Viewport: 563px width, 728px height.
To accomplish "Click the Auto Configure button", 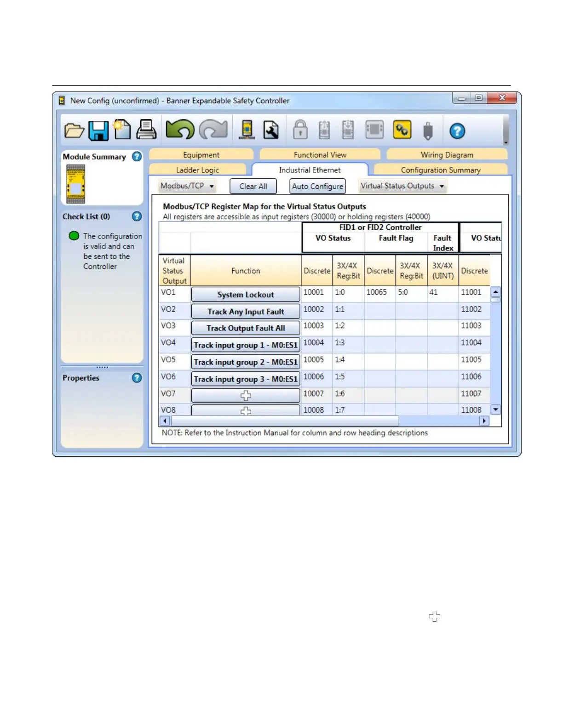I will click(x=317, y=186).
